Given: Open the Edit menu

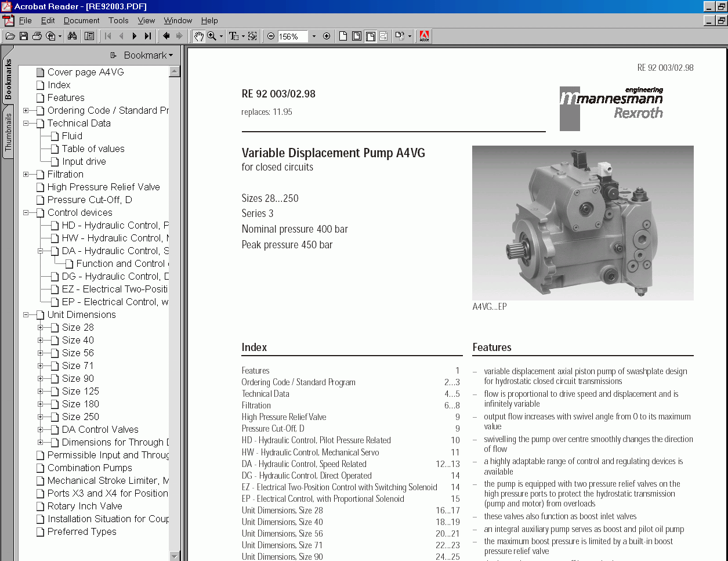Looking at the screenshot, I should (x=48, y=20).
